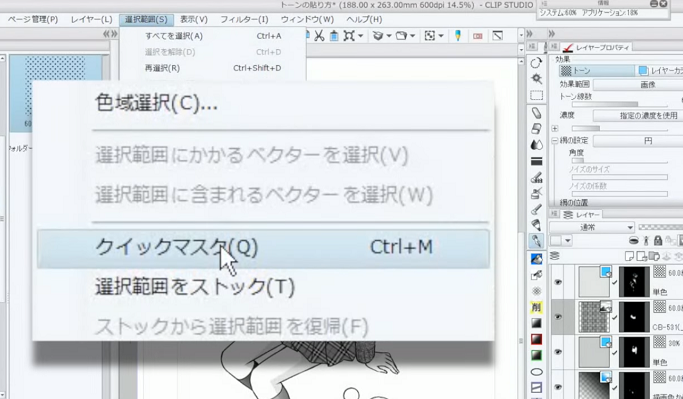683x399 pixels.
Task: Click the 指定の濃度を使用 button
Action: [x=648, y=115]
